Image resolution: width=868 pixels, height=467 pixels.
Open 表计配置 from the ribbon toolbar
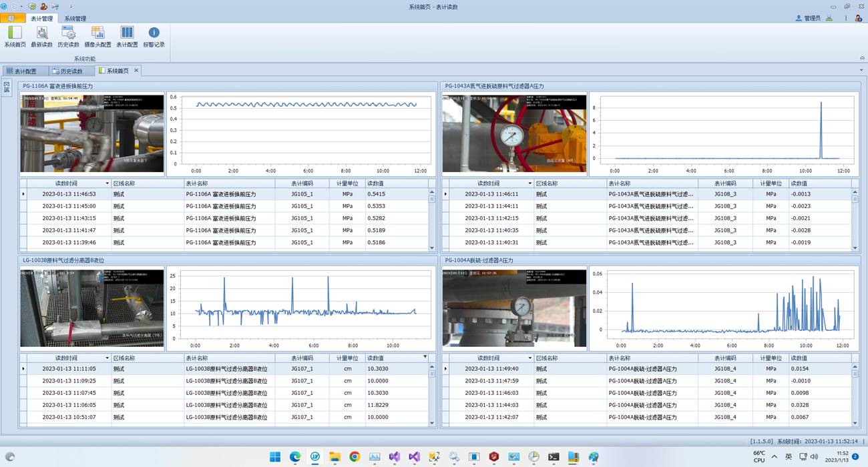click(x=127, y=35)
